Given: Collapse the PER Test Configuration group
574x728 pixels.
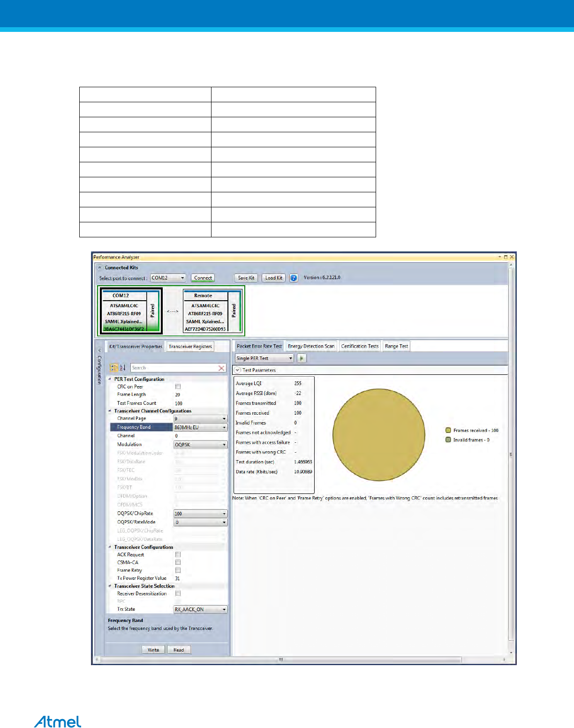Looking at the screenshot, I should (110, 379).
